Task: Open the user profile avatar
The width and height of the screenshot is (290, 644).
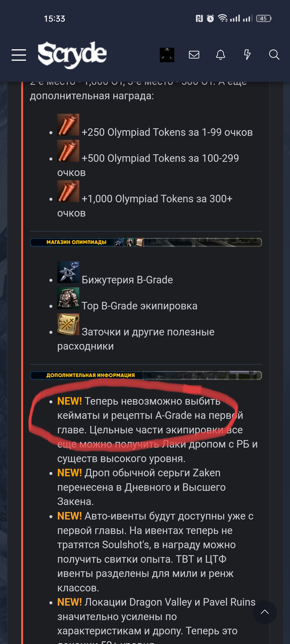Action: (167, 55)
